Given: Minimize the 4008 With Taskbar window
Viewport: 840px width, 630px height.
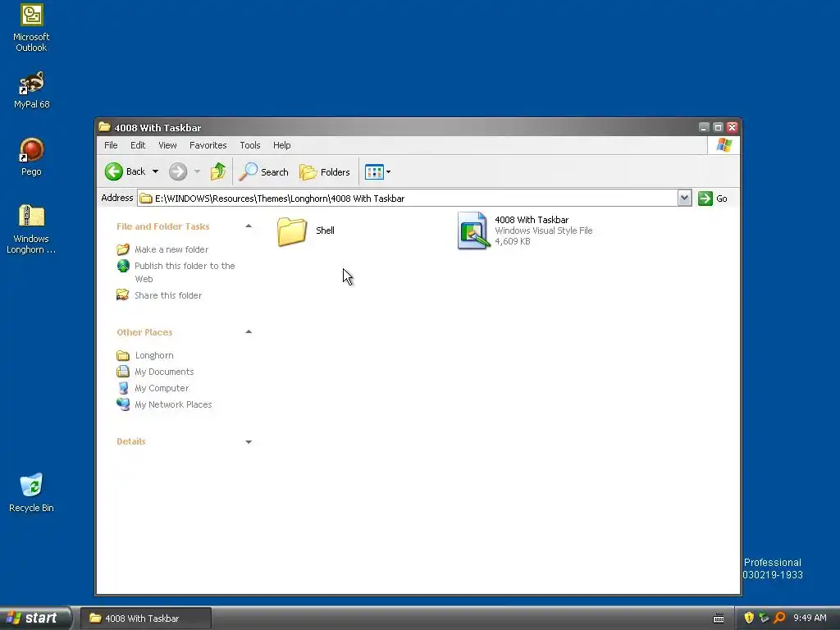Looking at the screenshot, I should click(704, 127).
